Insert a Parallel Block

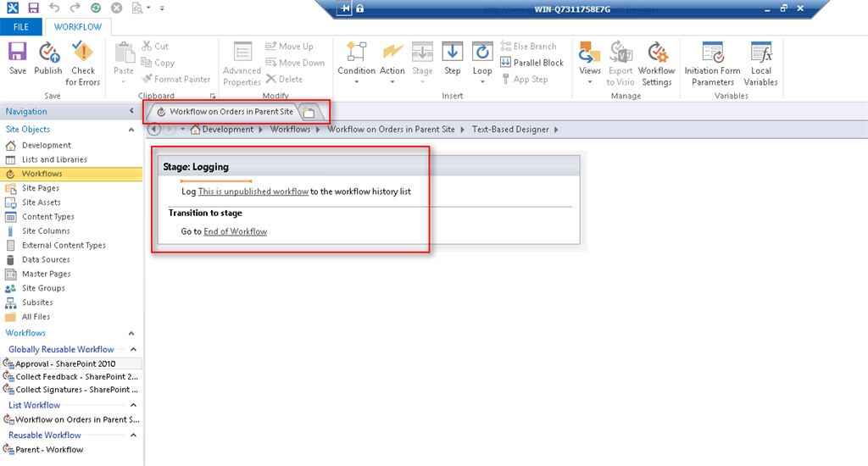pyautogui.click(x=532, y=63)
